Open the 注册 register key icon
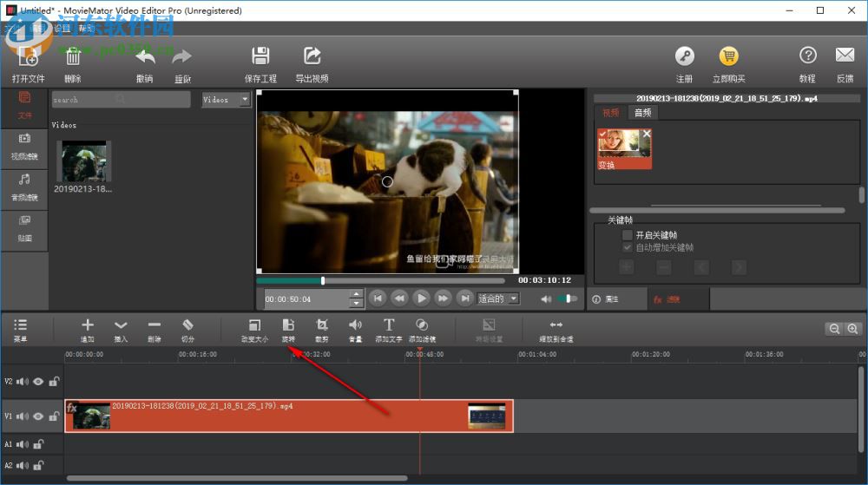The image size is (868, 485). [x=684, y=56]
